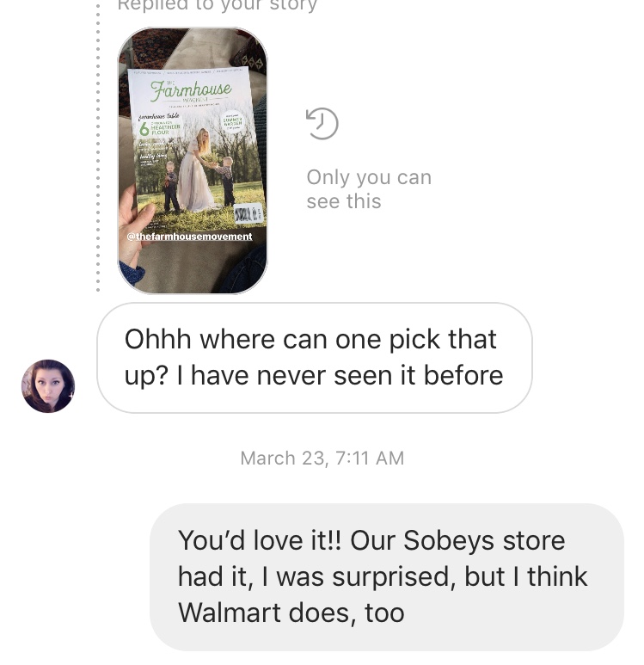This screenshot has height=665, width=644.
Task: Tap the woman in white dress on cover
Action: pos(198,169)
